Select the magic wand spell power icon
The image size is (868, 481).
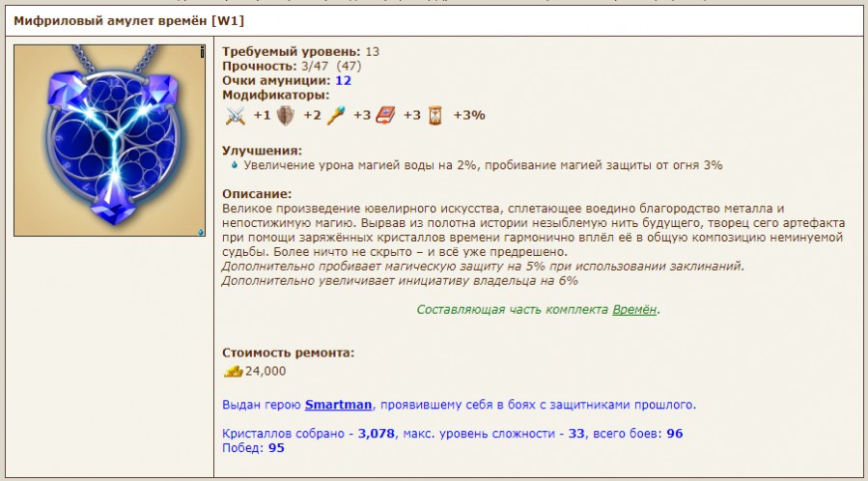point(336,115)
